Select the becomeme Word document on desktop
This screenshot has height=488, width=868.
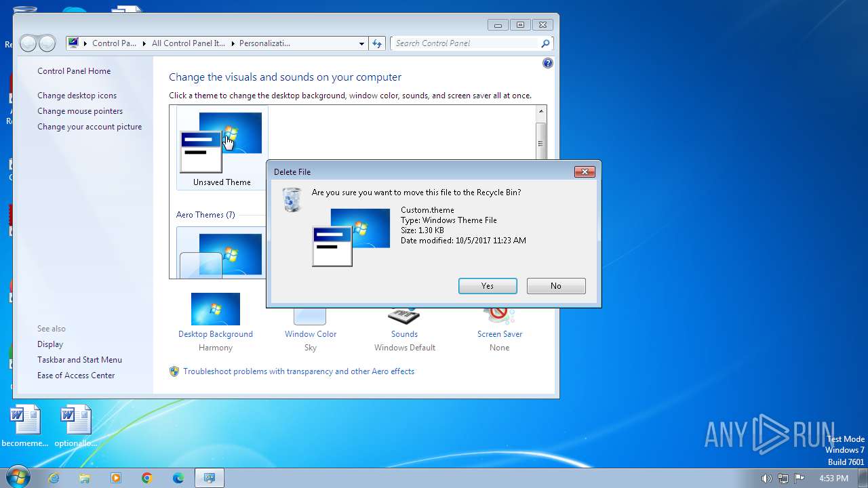(x=25, y=426)
